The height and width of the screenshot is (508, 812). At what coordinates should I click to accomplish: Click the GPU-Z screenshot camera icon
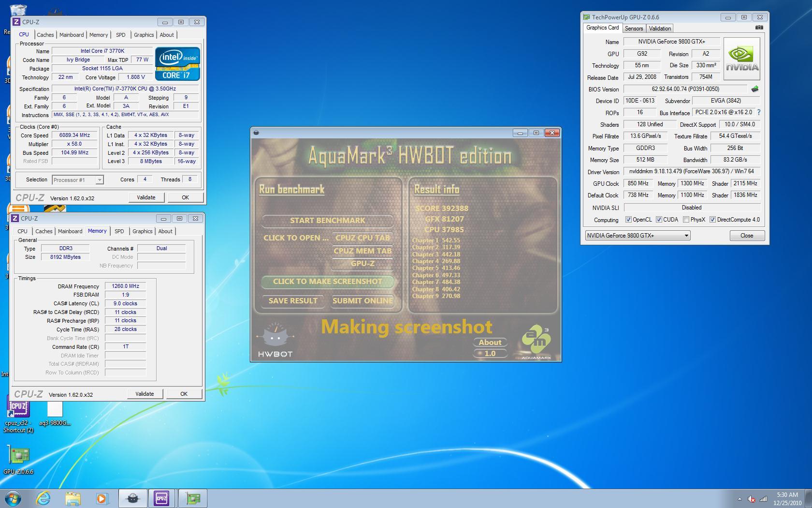tap(759, 28)
